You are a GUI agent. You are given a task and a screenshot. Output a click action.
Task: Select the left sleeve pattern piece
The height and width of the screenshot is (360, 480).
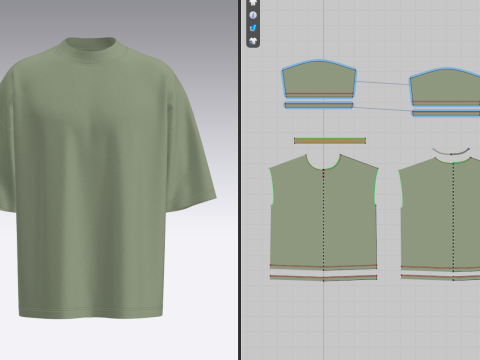pos(319,79)
